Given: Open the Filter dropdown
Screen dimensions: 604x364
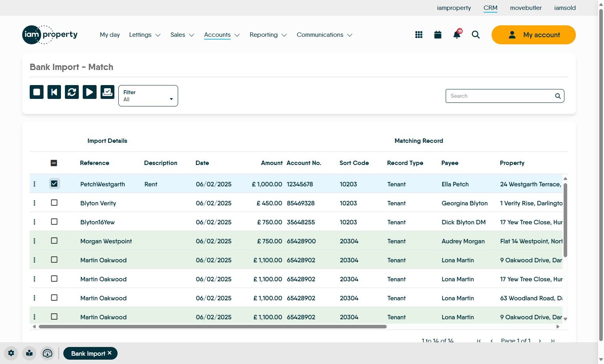Looking at the screenshot, I should (148, 96).
